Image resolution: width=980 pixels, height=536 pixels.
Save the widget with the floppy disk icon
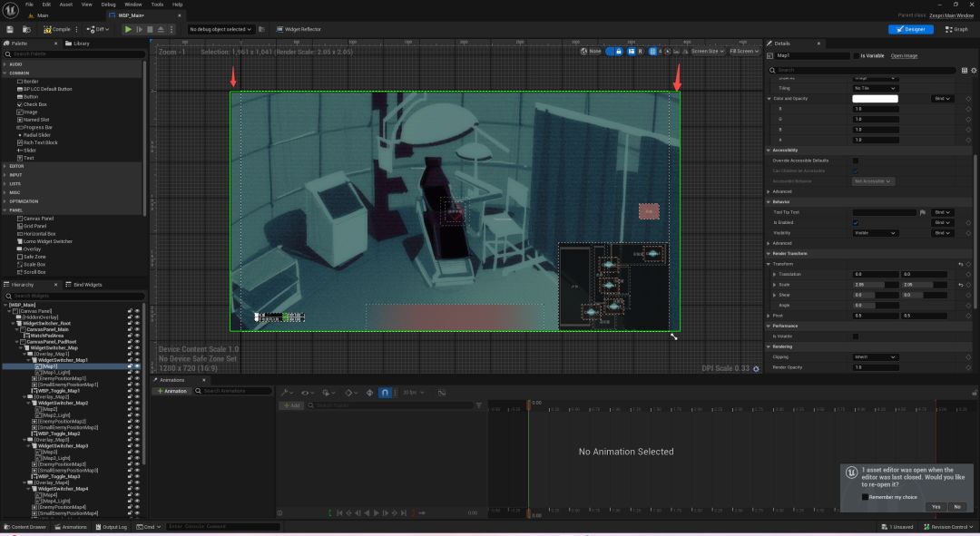(x=10, y=29)
